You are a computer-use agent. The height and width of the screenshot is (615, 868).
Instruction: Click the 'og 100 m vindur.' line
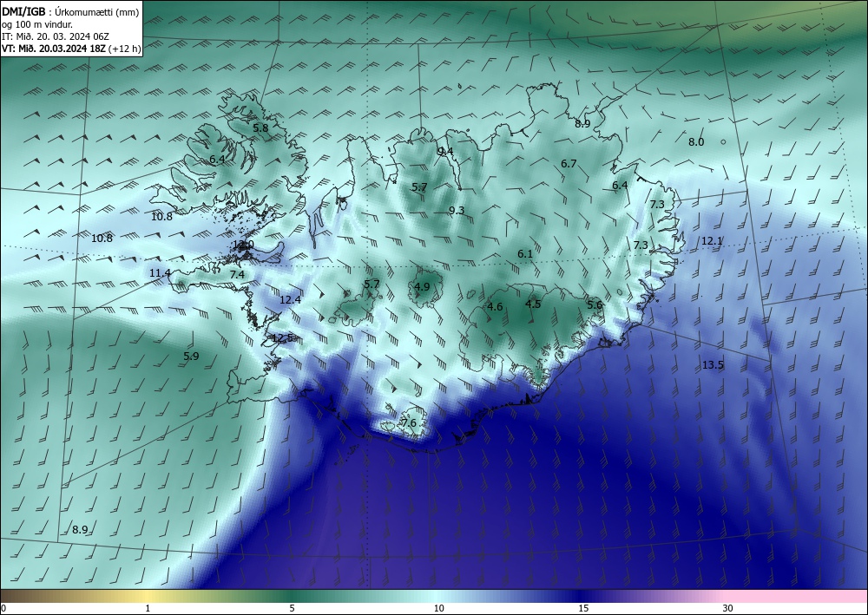click(37, 24)
